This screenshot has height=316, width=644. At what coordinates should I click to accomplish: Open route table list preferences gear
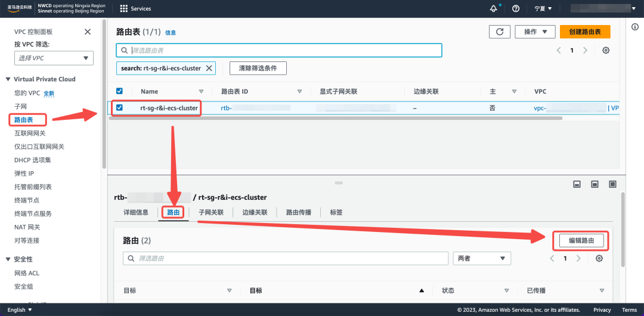pos(606,50)
